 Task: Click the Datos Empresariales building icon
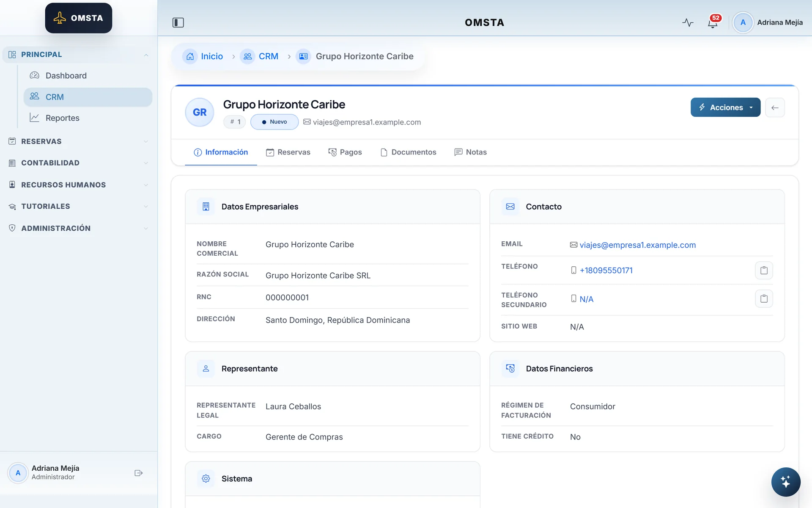(206, 207)
